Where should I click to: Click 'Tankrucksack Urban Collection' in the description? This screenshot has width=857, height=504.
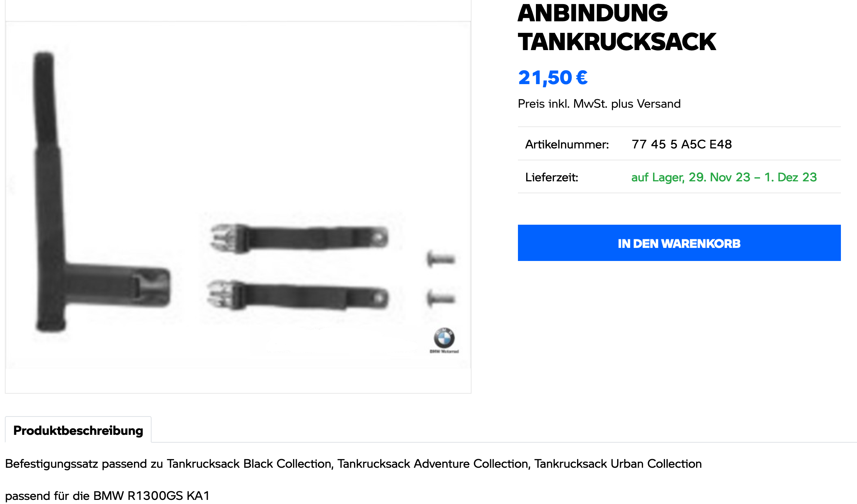[x=618, y=464]
